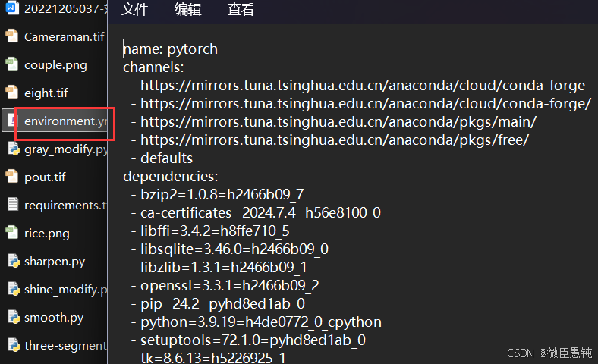This screenshot has height=364, width=598.
Task: Click the three-segment Python file icon
Action: (14, 345)
